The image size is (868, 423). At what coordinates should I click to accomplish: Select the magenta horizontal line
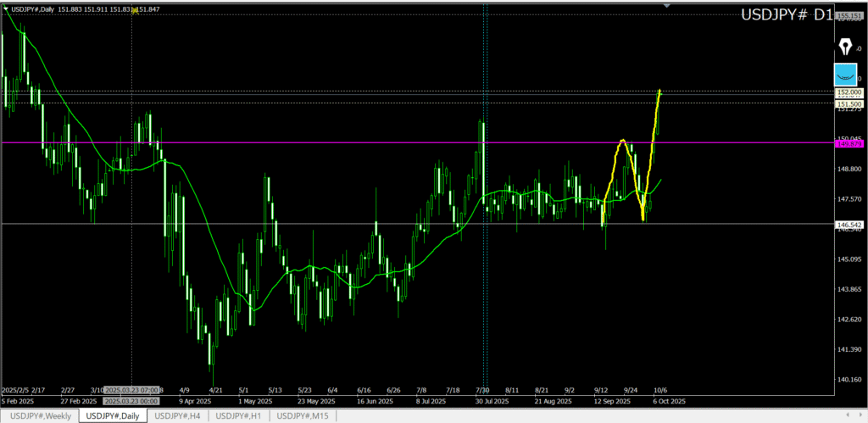tap(339, 142)
